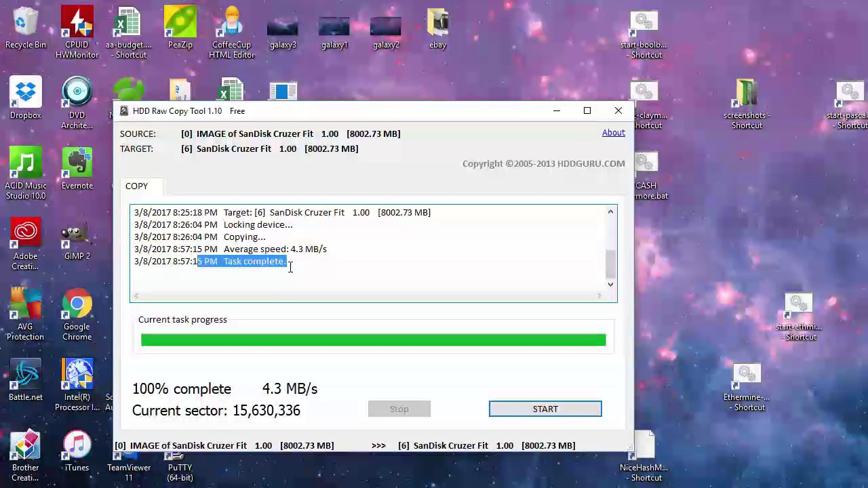
Task: Open the About link
Action: point(614,133)
